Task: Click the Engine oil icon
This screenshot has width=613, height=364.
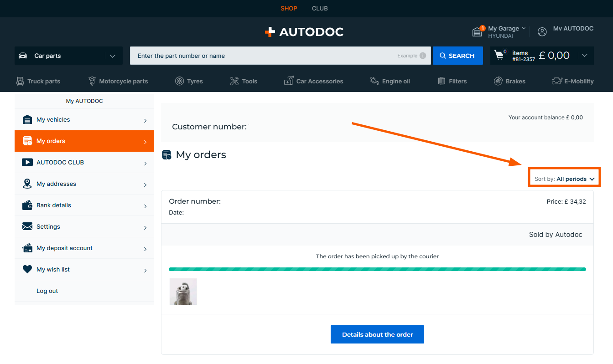Action: pos(374,81)
